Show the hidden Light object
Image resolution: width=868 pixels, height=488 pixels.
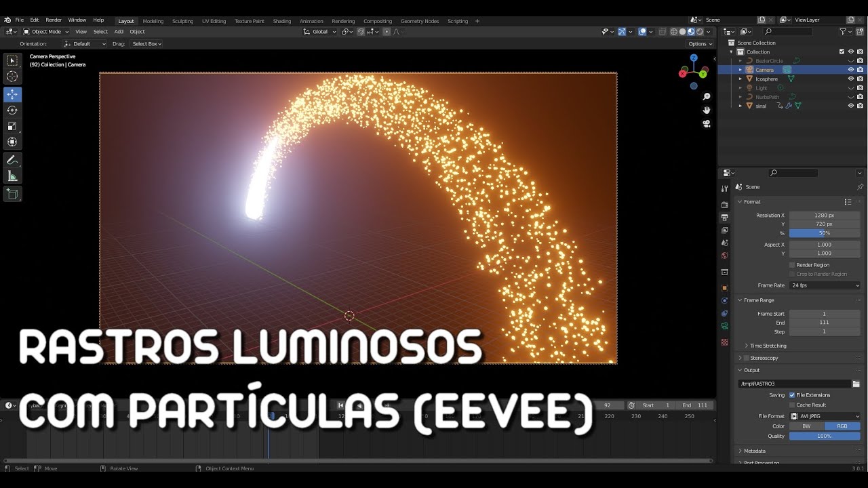pyautogui.click(x=851, y=88)
